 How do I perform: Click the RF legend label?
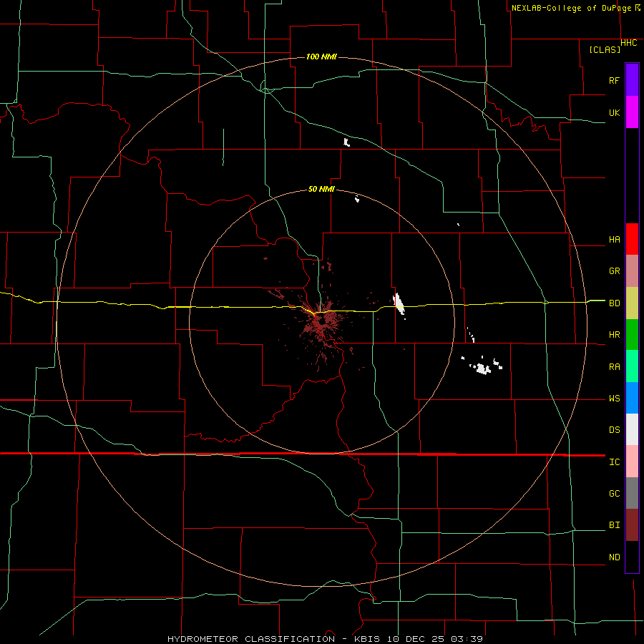[x=614, y=80]
